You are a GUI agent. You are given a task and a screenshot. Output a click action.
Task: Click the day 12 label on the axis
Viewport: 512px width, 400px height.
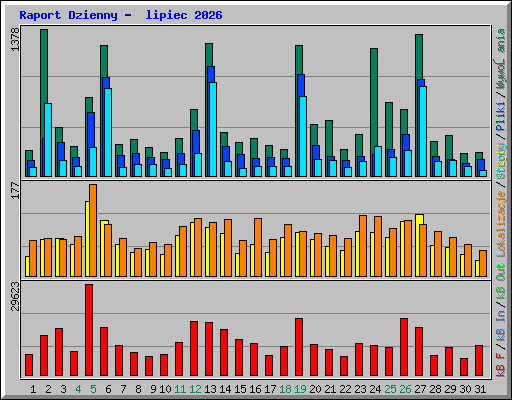click(195, 389)
